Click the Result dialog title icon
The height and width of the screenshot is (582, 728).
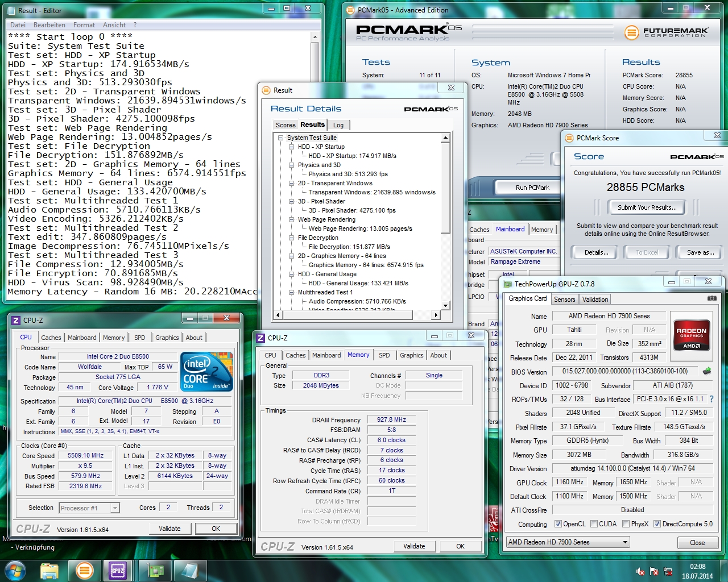click(x=266, y=90)
